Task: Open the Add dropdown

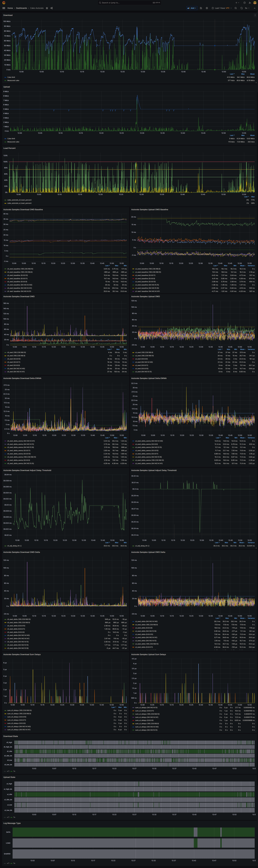Action: 192,8
